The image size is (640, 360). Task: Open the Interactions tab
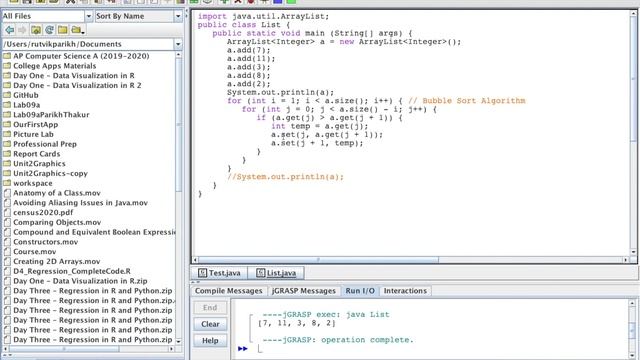pos(405,291)
